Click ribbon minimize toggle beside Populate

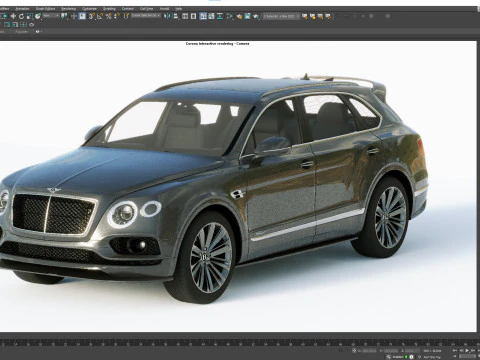click(38, 31)
